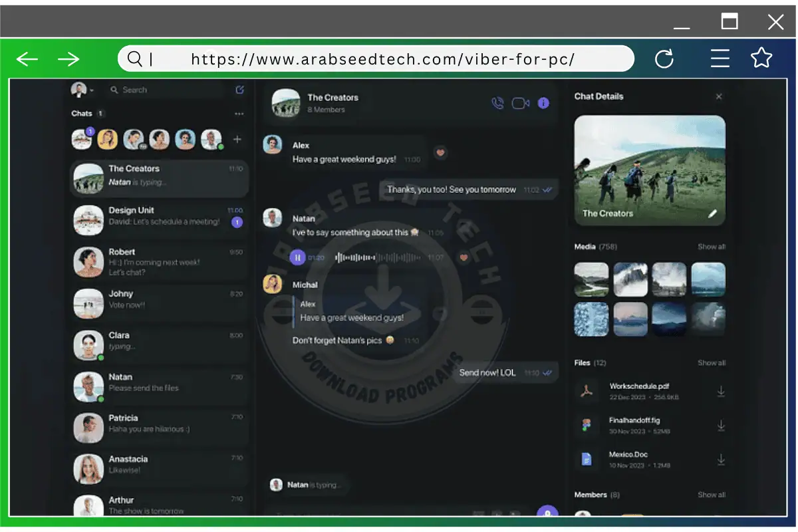798x532 pixels.
Task: Compose a new message with the edit icon
Action: coord(240,90)
